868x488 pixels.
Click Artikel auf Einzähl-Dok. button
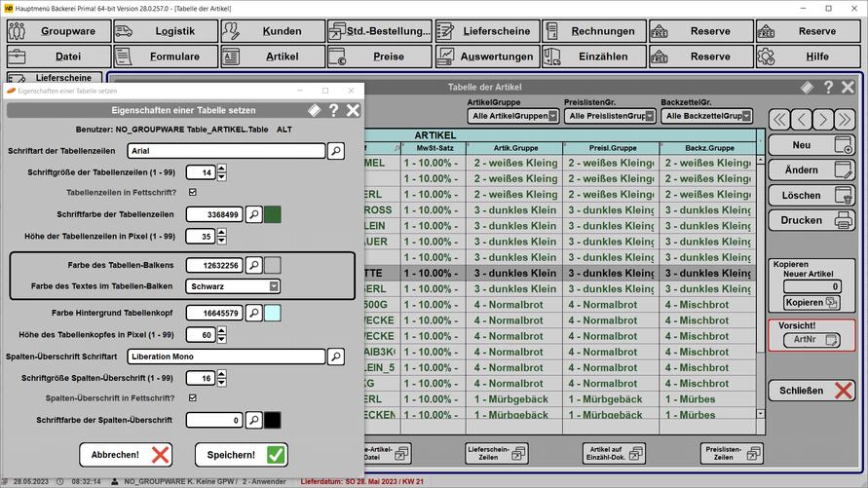click(614, 454)
